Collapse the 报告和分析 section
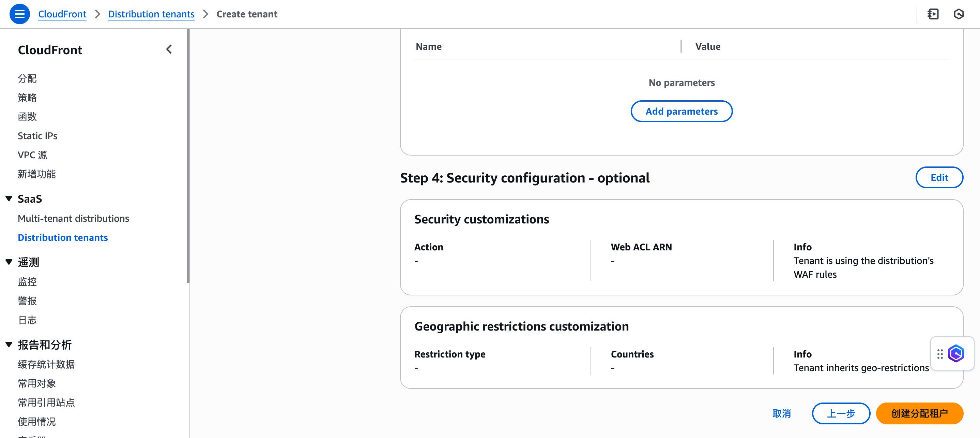Screen dimensions: 980x438 click(9, 345)
